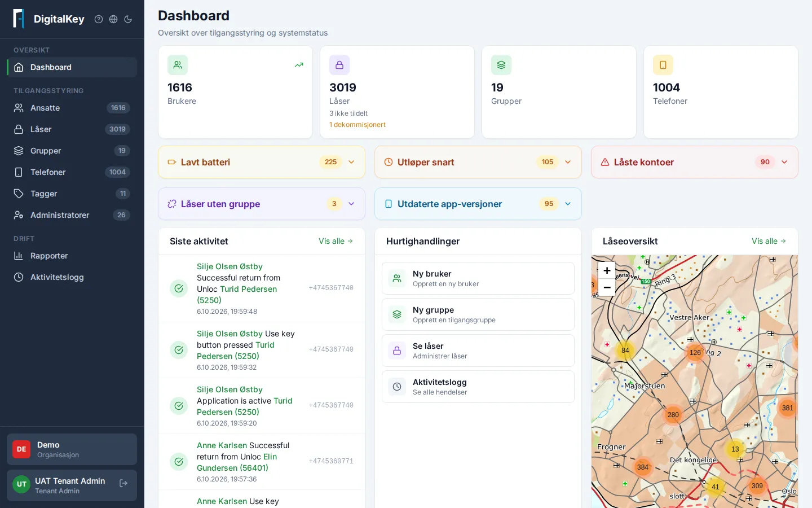The width and height of the screenshot is (812, 508).
Task: Toggle dark mode moon icon
Action: 128,19
